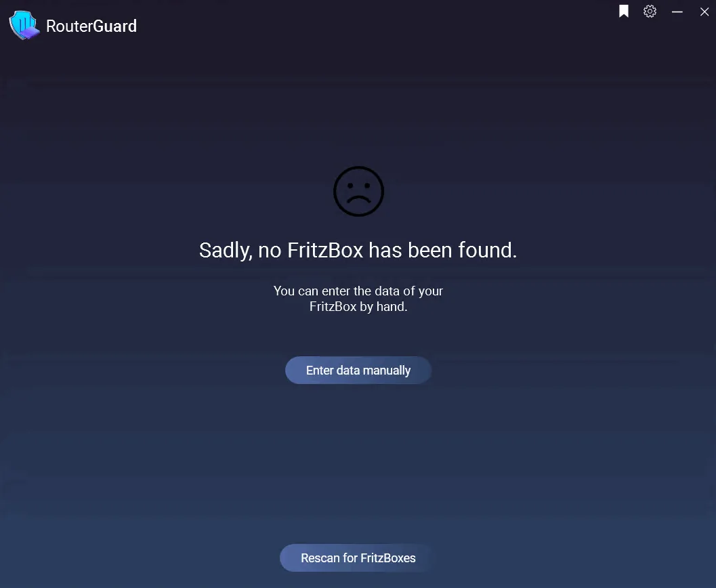Click the white bookmark icon
Image resolution: width=716 pixels, height=588 pixels.
pos(624,12)
